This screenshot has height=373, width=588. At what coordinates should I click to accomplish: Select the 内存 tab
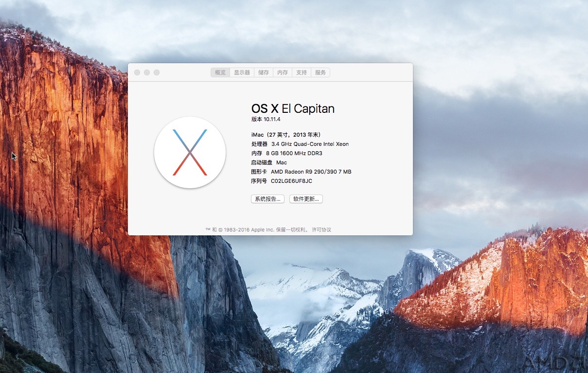point(283,72)
